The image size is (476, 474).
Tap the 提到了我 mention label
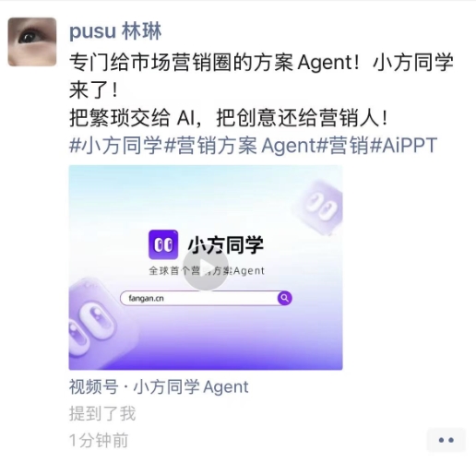click(102, 413)
